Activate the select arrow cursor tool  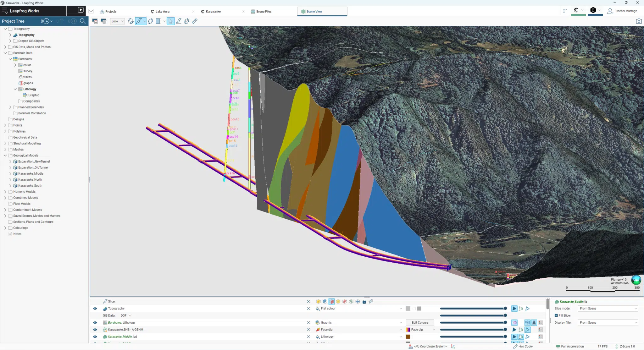pos(170,21)
